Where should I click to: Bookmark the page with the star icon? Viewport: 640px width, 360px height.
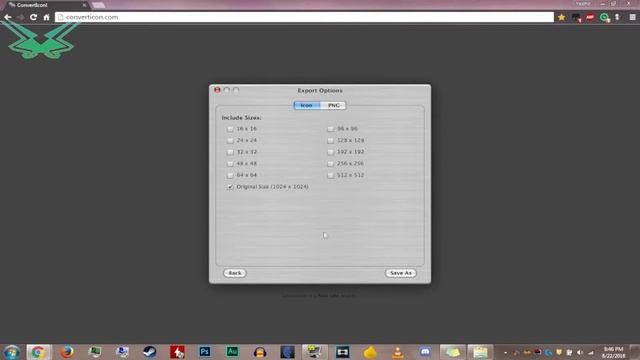click(x=562, y=17)
